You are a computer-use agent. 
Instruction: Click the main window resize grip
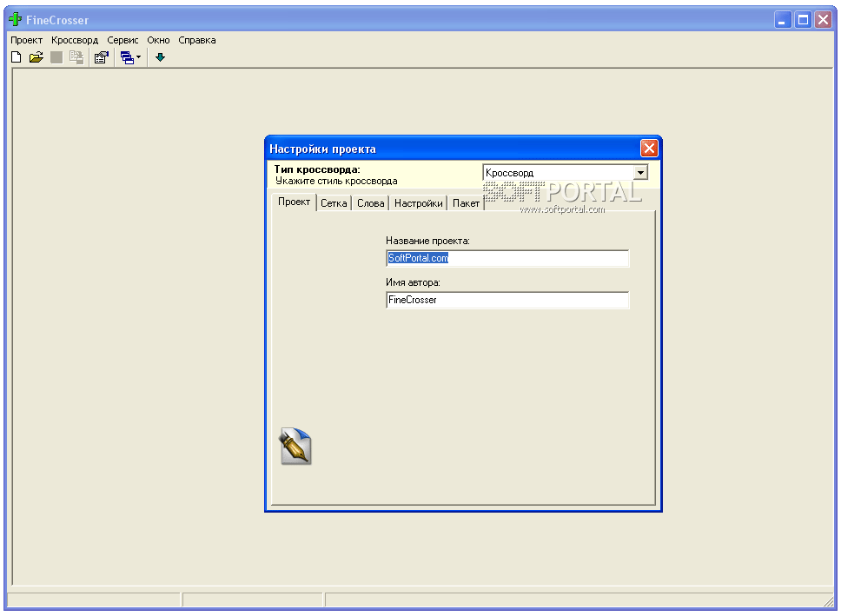pos(829,601)
